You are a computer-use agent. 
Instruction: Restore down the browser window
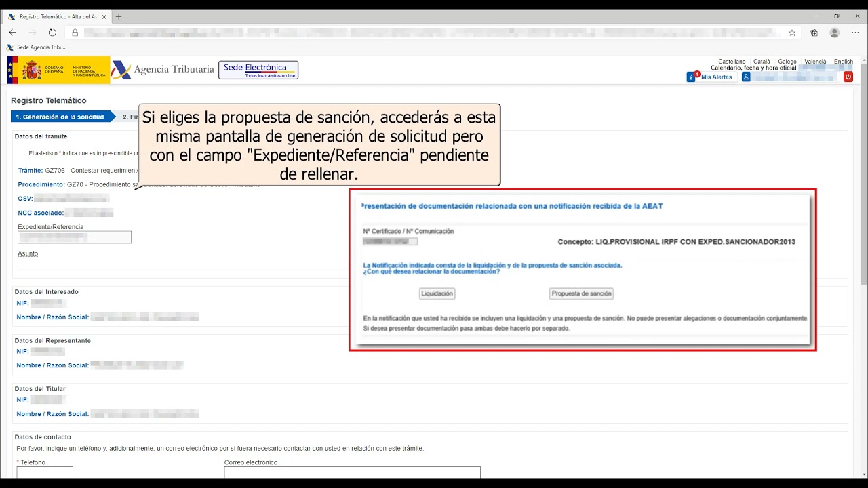coord(837,16)
